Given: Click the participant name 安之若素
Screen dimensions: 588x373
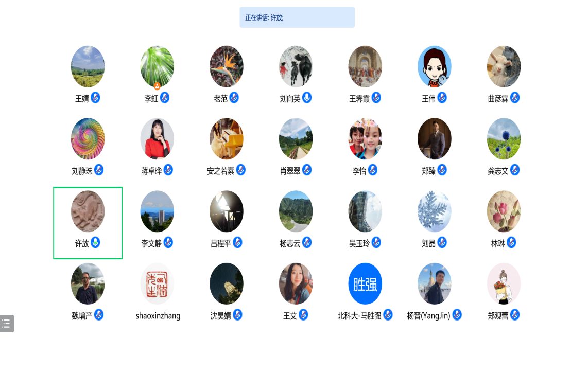Looking at the screenshot, I should tap(220, 171).
